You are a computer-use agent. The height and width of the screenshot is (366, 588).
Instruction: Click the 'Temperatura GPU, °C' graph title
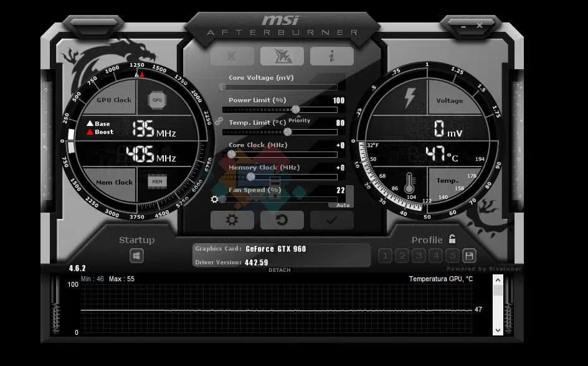[440, 279]
